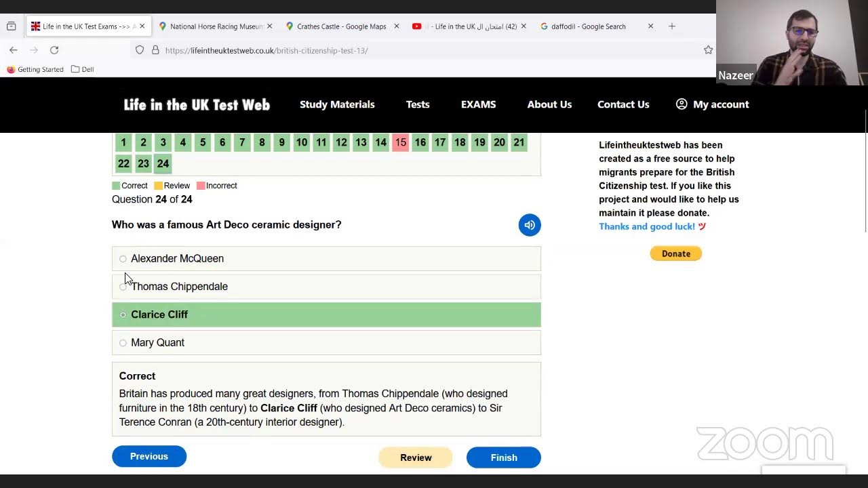Open Getting Started bookmark
The width and height of the screenshot is (868, 488).
pos(35,69)
